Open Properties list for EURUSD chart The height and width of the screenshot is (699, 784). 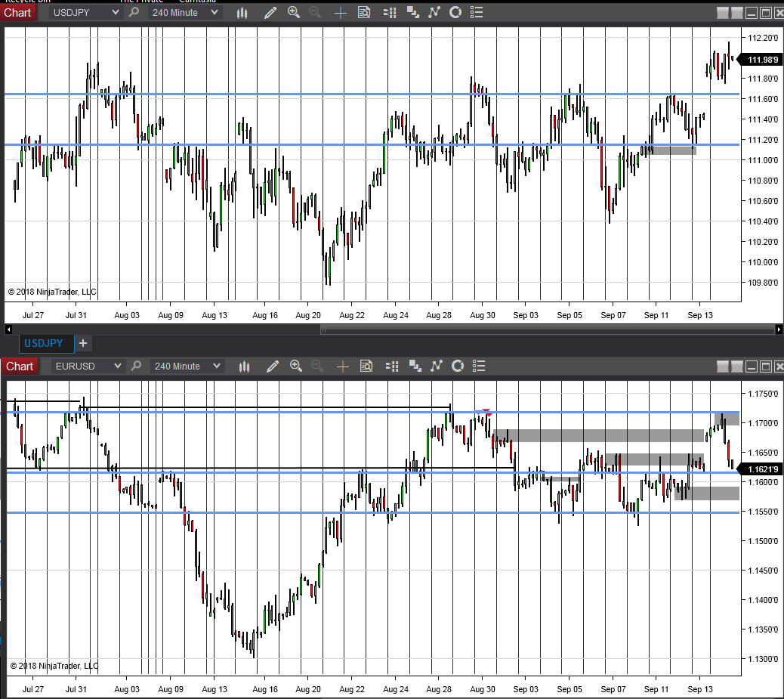(x=479, y=367)
